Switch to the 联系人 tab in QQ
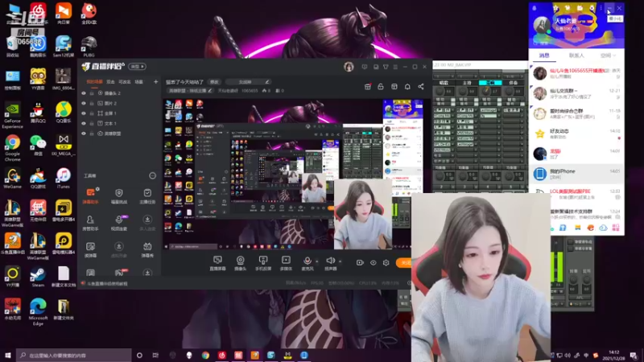Screen dimensions: 644x362 tap(576, 56)
